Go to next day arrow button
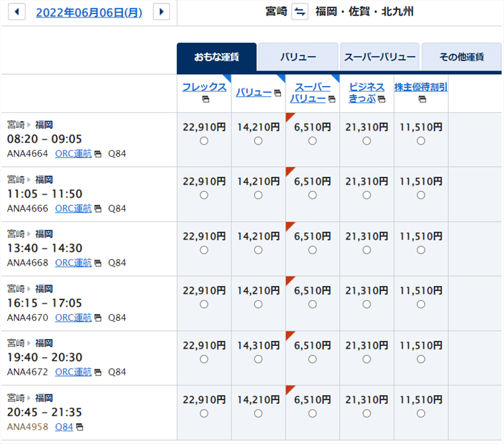 coord(161,12)
